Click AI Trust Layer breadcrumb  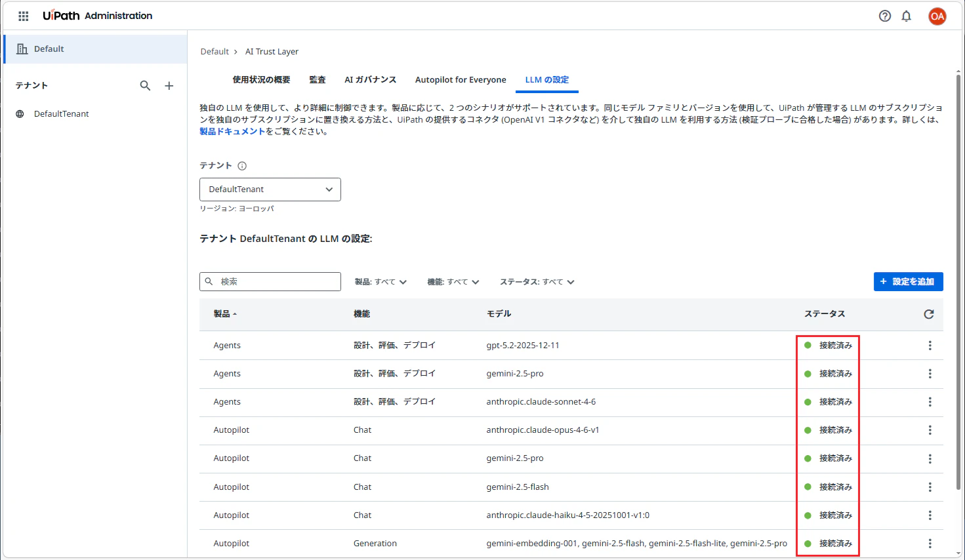272,52
